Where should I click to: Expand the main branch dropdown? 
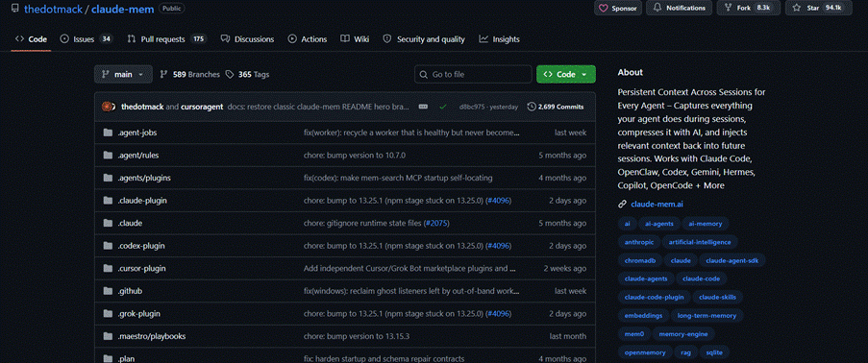tap(123, 74)
